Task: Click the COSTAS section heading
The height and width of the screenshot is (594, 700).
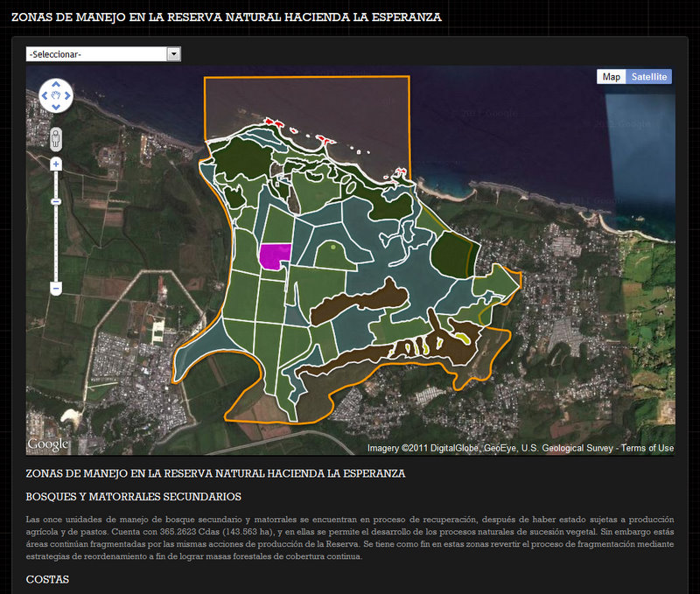Action: coord(47,579)
